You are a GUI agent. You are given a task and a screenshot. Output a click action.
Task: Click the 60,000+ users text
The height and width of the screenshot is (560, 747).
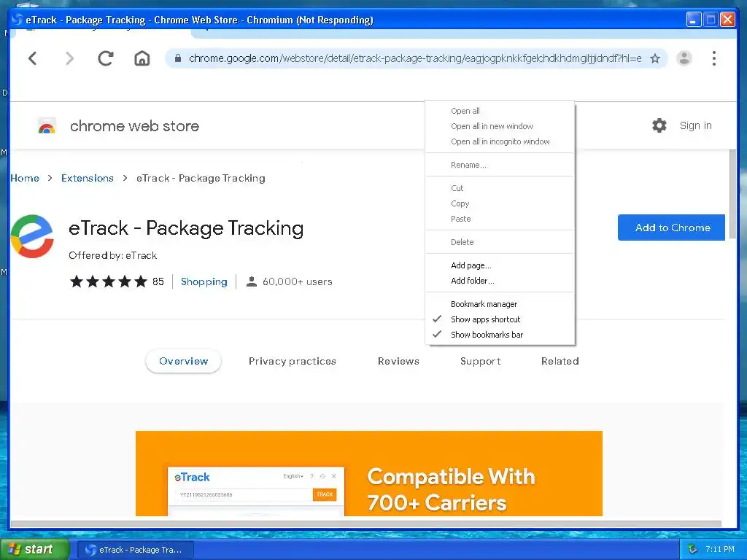(298, 281)
